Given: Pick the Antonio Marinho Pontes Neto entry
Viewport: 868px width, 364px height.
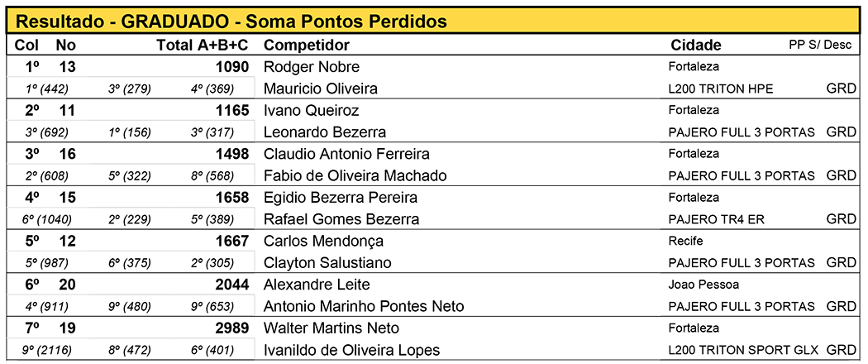Looking at the screenshot, I should 363,306.
